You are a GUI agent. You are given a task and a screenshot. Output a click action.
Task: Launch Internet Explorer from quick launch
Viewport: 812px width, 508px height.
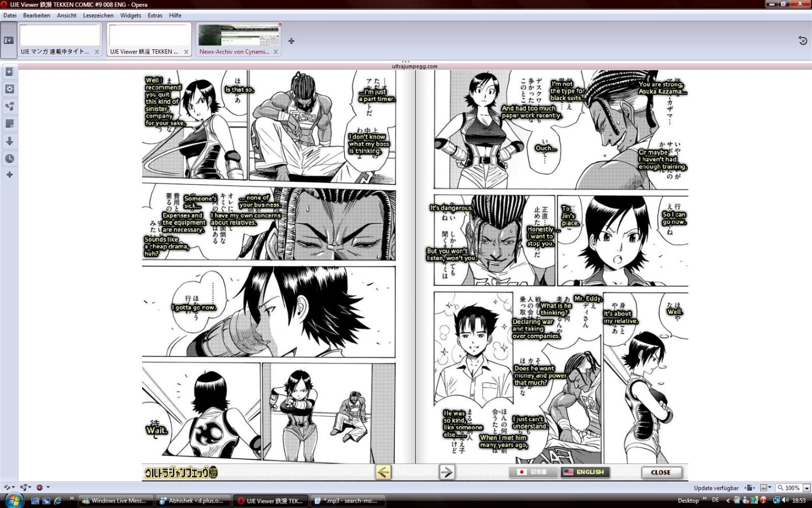point(57,500)
